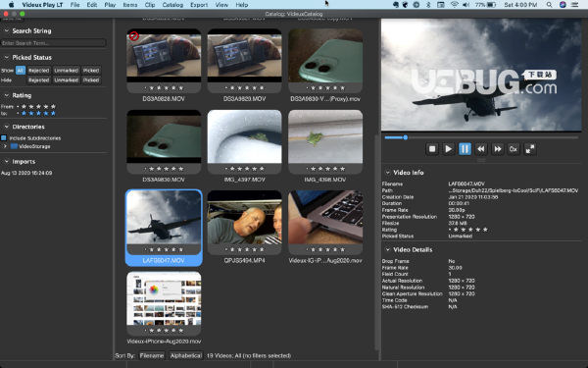Open Spotlight search in the menu bar
The width and height of the screenshot is (588, 368).
pos(549,5)
